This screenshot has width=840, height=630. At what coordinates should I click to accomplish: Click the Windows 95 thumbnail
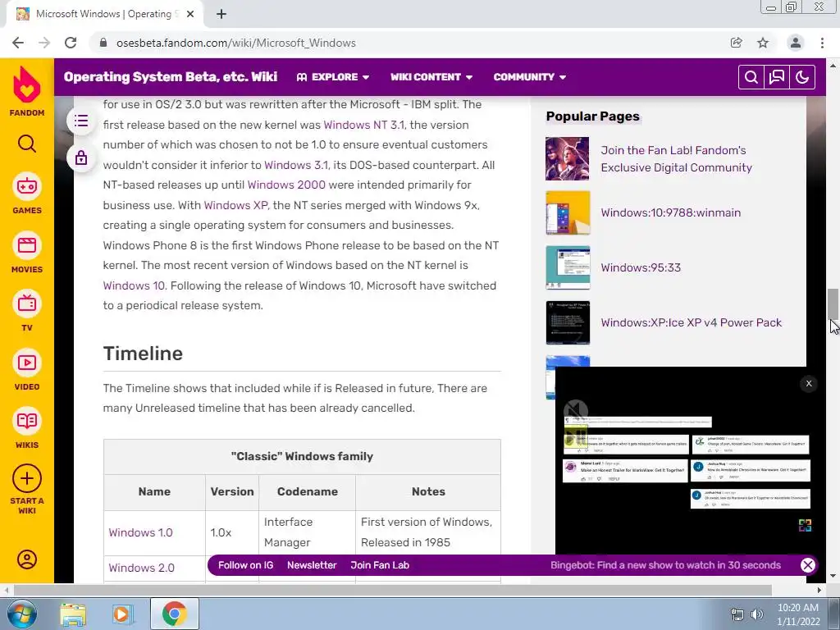tap(568, 268)
